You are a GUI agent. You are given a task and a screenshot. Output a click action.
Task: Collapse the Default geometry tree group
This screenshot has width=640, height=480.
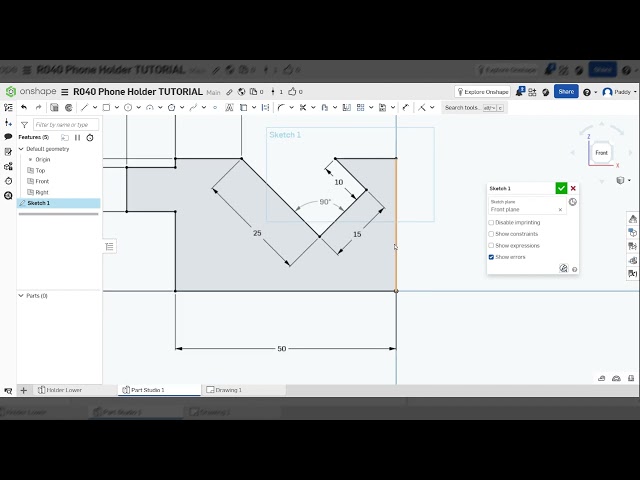click(21, 149)
